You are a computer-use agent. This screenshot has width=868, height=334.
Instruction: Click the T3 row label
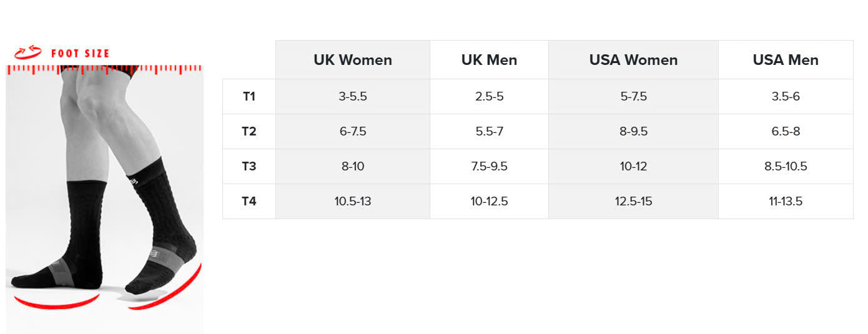[x=249, y=167]
